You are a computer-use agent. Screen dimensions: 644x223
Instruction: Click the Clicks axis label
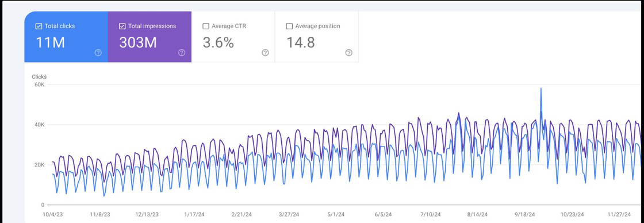coord(39,77)
